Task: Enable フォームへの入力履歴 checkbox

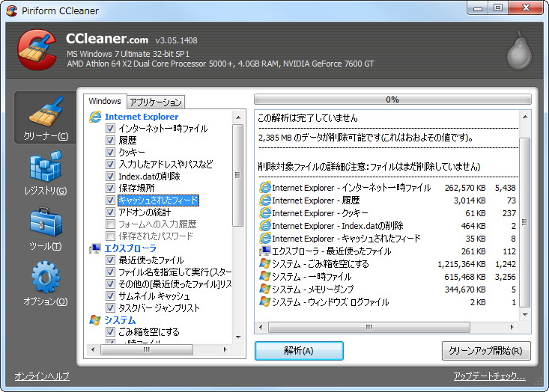Action: pyautogui.click(x=110, y=224)
